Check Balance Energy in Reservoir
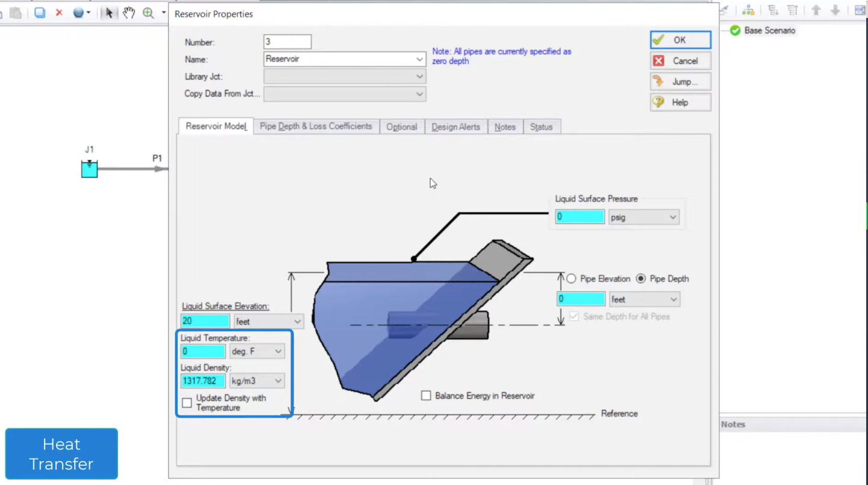The image size is (868, 485). [426, 396]
